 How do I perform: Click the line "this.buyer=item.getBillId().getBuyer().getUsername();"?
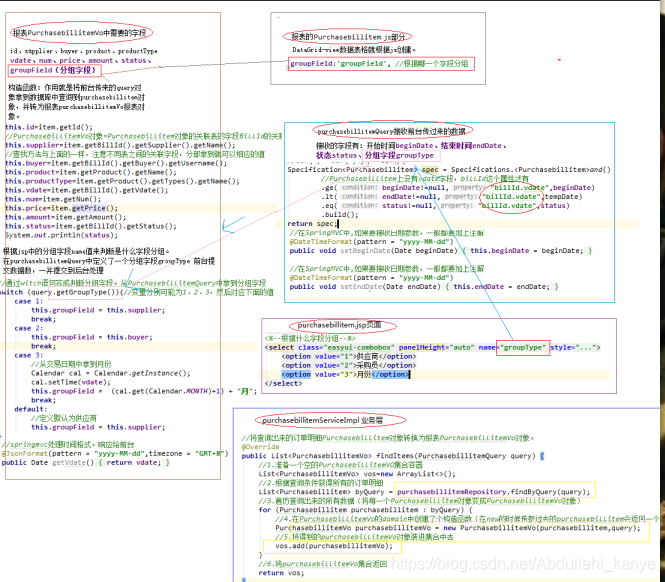pyautogui.click(x=116, y=163)
